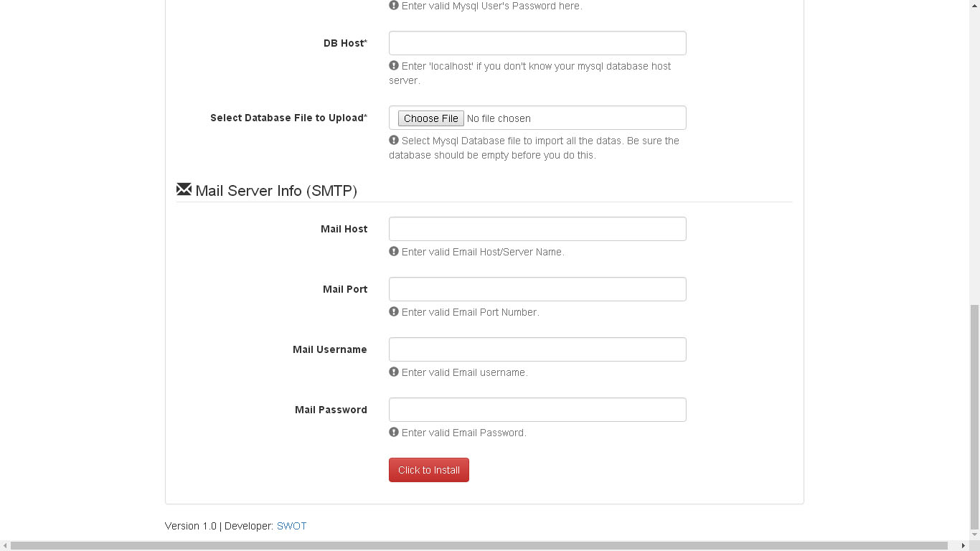The width and height of the screenshot is (980, 551).
Task: Click info icon beside Email Host hint
Action: click(x=394, y=251)
